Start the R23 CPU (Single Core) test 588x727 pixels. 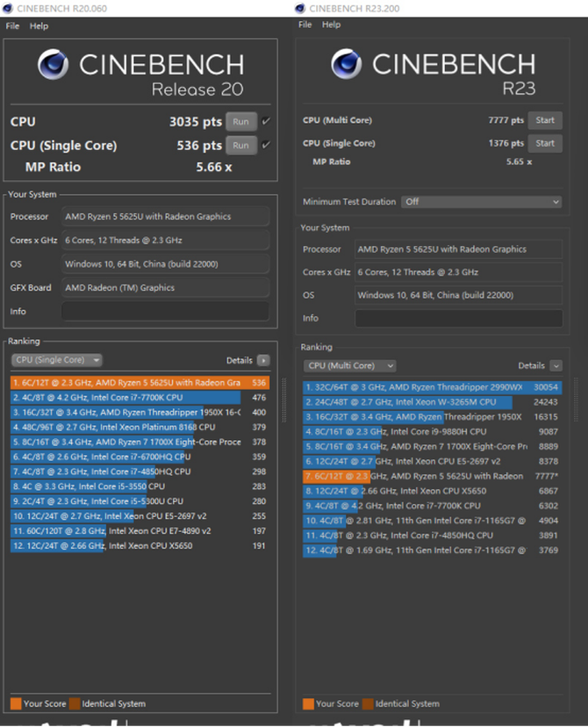[x=545, y=143]
